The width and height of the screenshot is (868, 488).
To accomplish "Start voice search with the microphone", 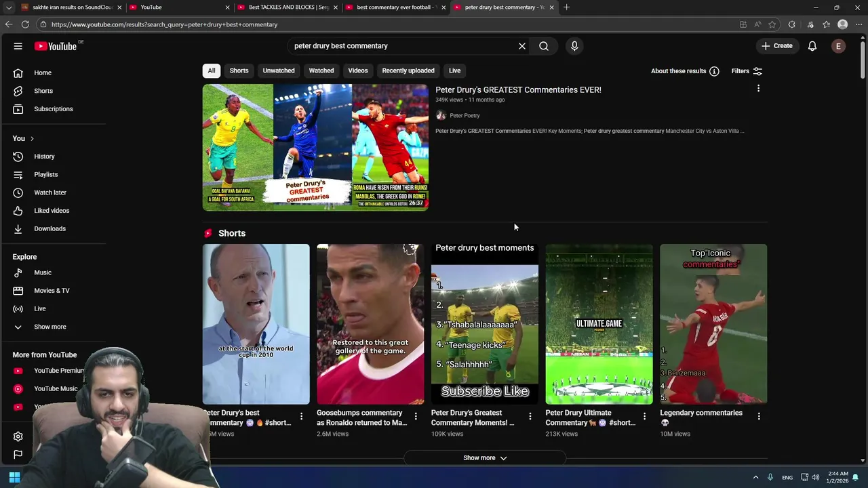I will 574,46.
